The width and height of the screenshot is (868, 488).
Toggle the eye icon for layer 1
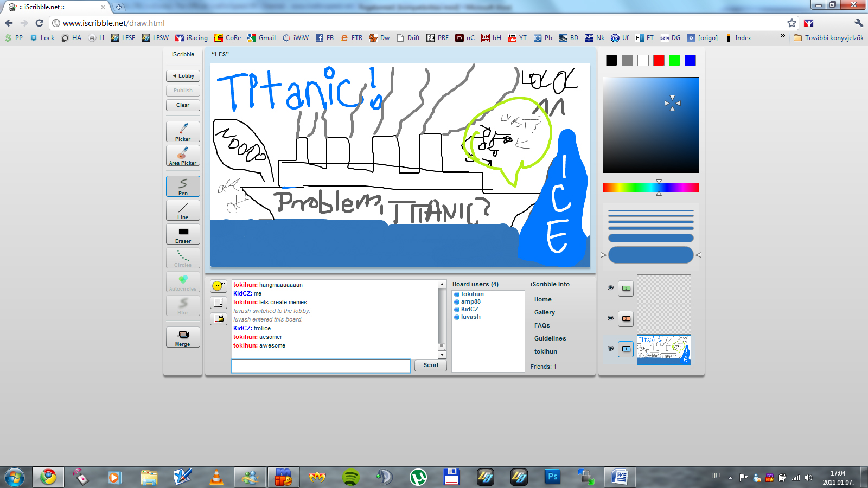click(610, 349)
